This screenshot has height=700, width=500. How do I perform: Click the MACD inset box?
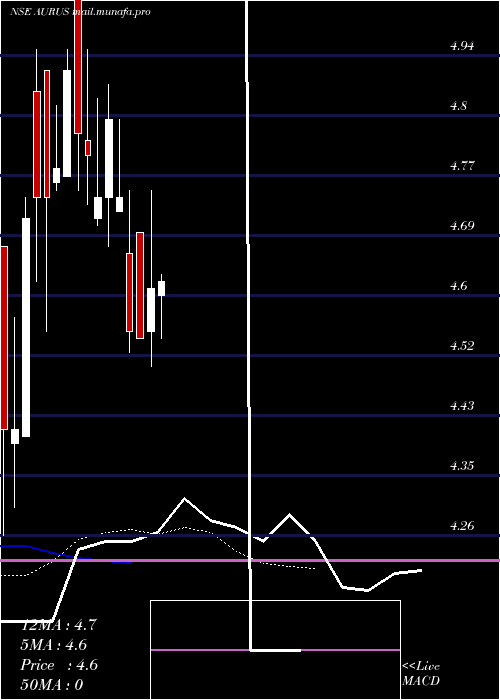coord(275,650)
